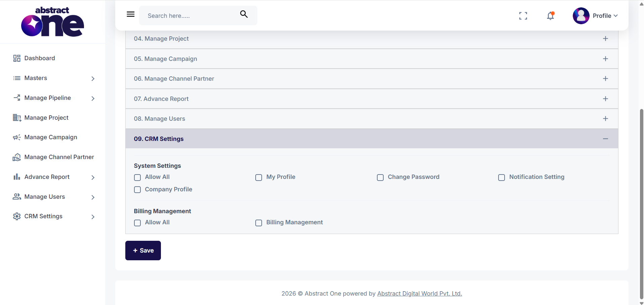
Task: Click the Billing Management section heading
Action: click(x=162, y=211)
